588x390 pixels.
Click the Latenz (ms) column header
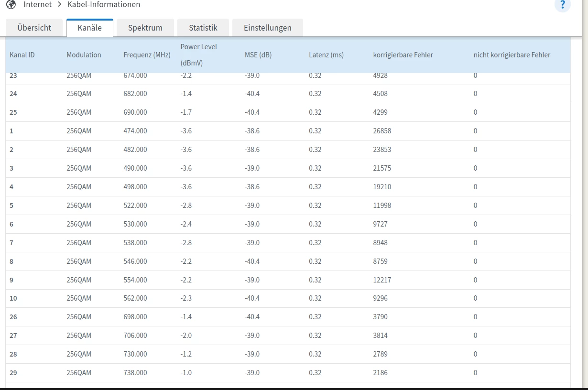[327, 55]
